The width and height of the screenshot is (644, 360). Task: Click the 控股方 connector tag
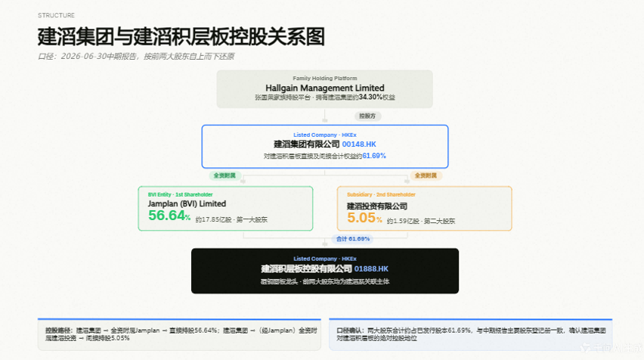[x=367, y=116]
